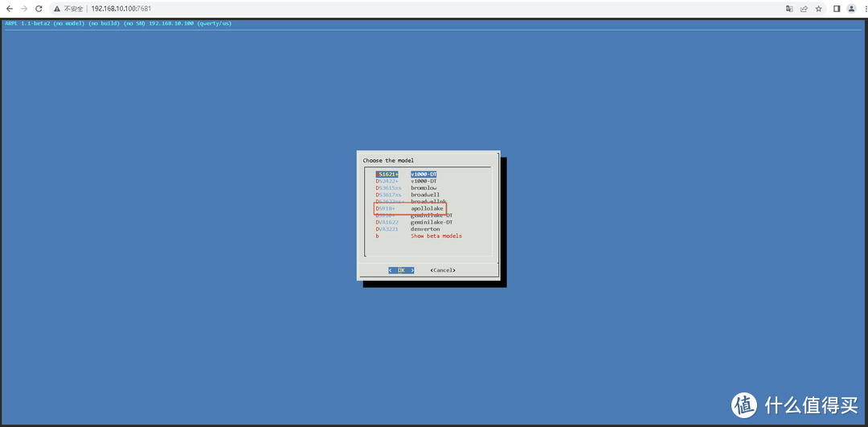Go back using the browser back arrow
Screen dimensions: 868x427
[10, 9]
